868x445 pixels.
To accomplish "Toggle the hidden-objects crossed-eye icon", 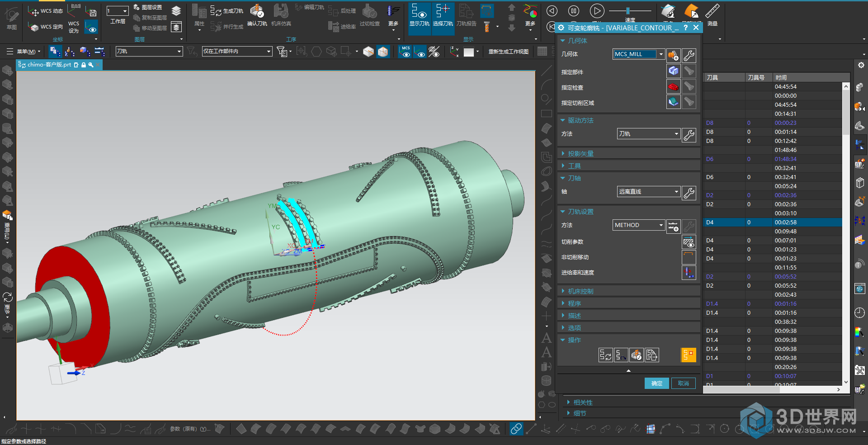I will (x=434, y=52).
